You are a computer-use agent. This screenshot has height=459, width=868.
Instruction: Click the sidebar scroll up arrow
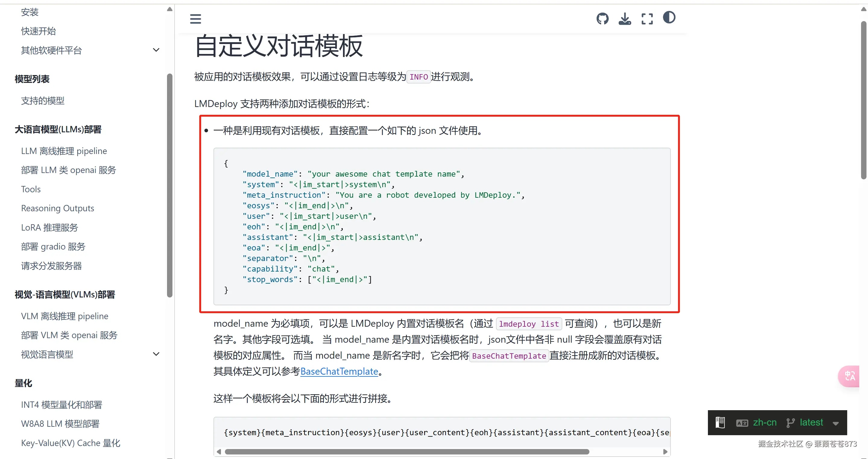(170, 9)
